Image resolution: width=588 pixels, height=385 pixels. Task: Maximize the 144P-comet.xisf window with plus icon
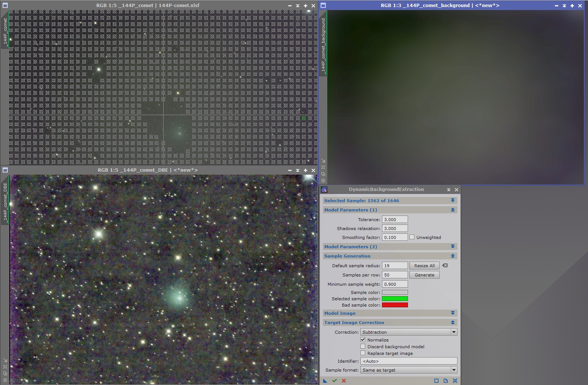pos(305,6)
